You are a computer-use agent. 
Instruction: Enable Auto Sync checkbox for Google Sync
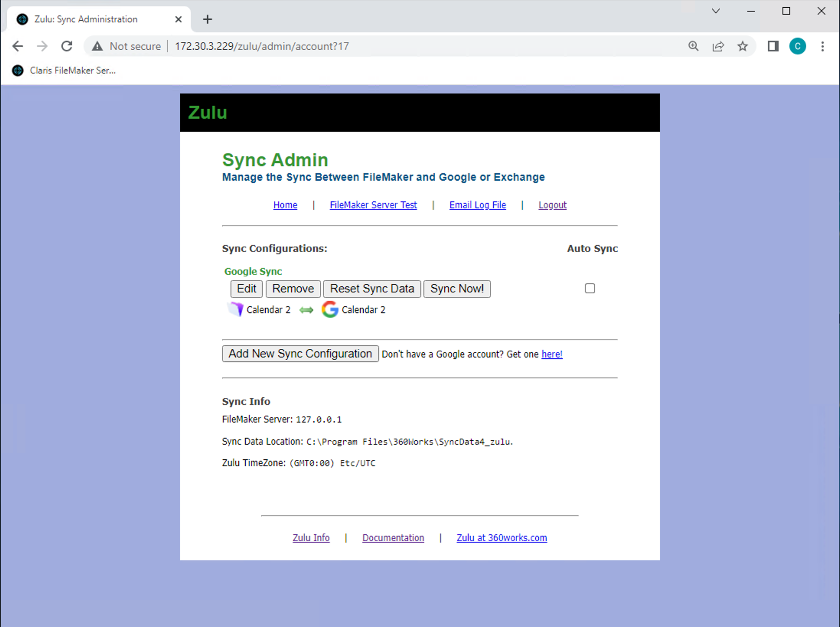point(590,288)
